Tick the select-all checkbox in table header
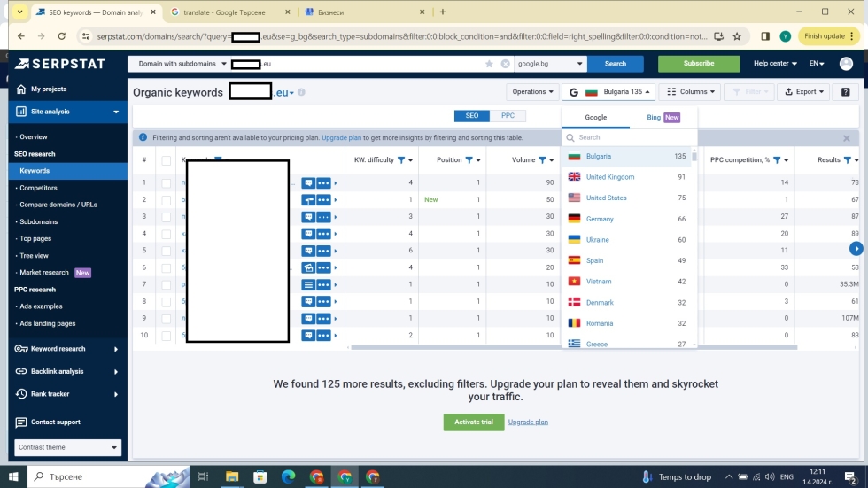868x488 pixels. pyautogui.click(x=166, y=160)
